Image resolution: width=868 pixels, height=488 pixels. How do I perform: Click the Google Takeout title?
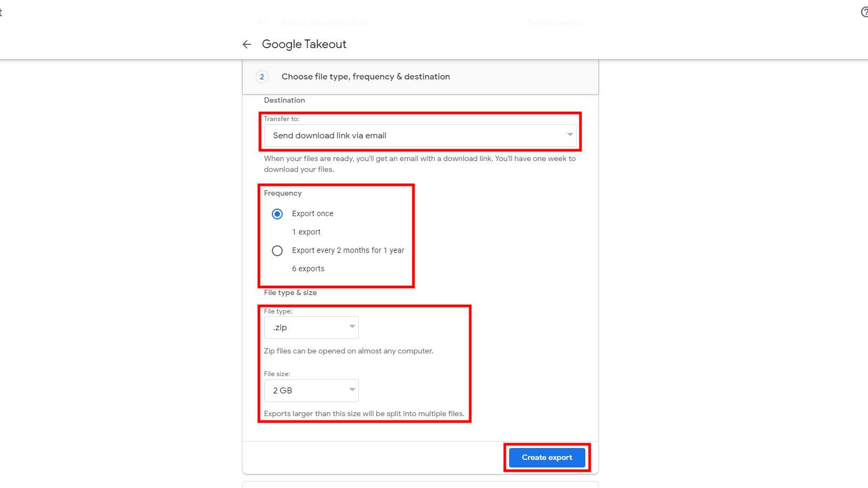(x=304, y=44)
